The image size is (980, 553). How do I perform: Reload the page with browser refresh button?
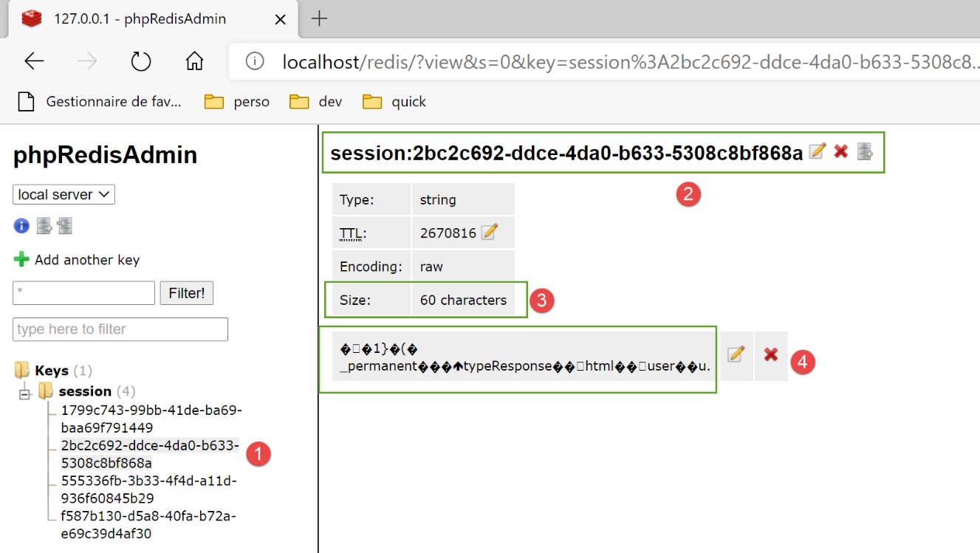[141, 61]
